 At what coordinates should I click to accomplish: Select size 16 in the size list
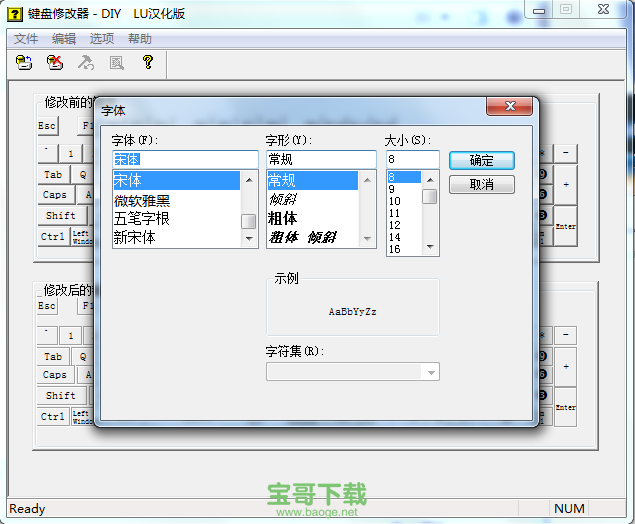click(404, 249)
